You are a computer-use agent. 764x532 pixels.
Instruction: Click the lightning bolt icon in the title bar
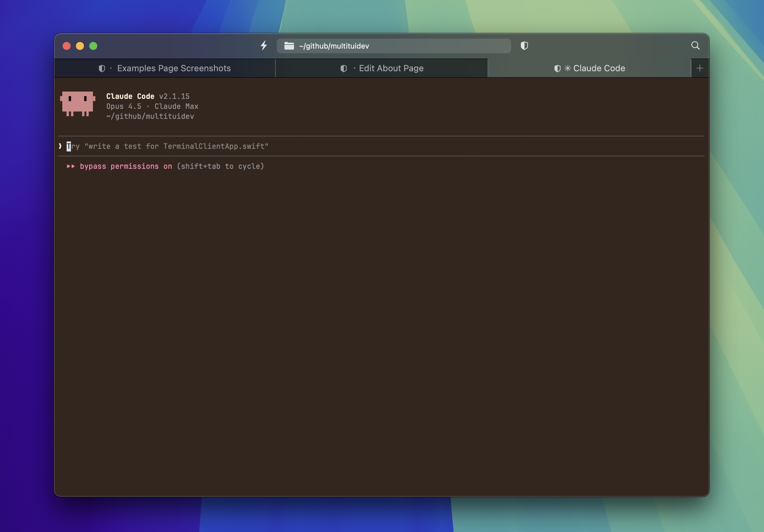tap(264, 46)
